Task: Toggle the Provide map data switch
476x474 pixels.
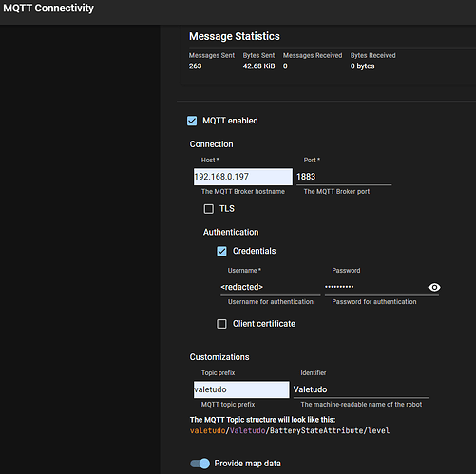Action: point(200,464)
